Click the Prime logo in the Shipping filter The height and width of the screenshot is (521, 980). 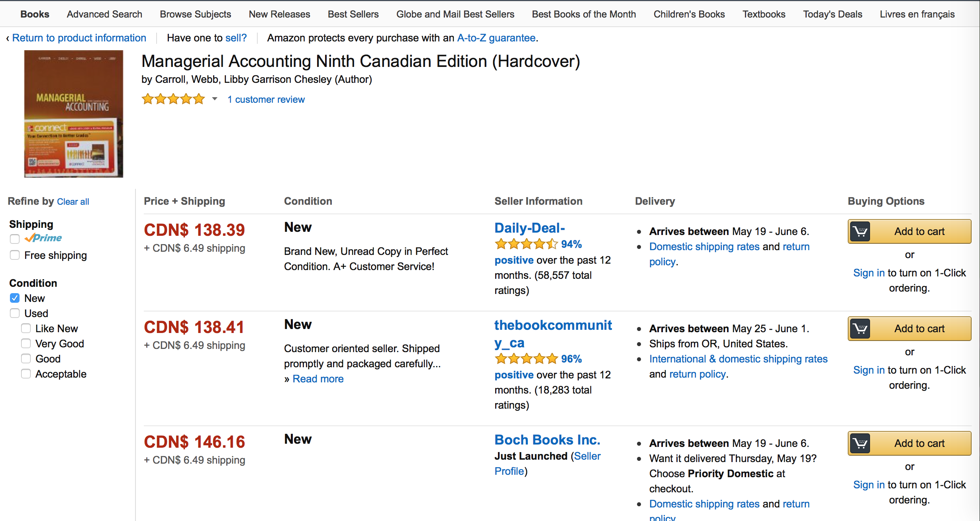43,238
